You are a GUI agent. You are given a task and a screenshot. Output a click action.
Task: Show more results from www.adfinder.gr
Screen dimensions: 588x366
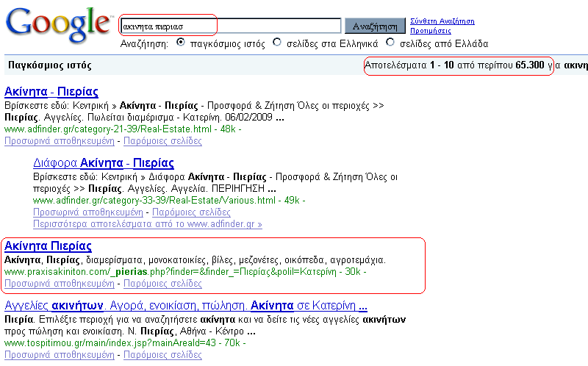[x=147, y=223]
